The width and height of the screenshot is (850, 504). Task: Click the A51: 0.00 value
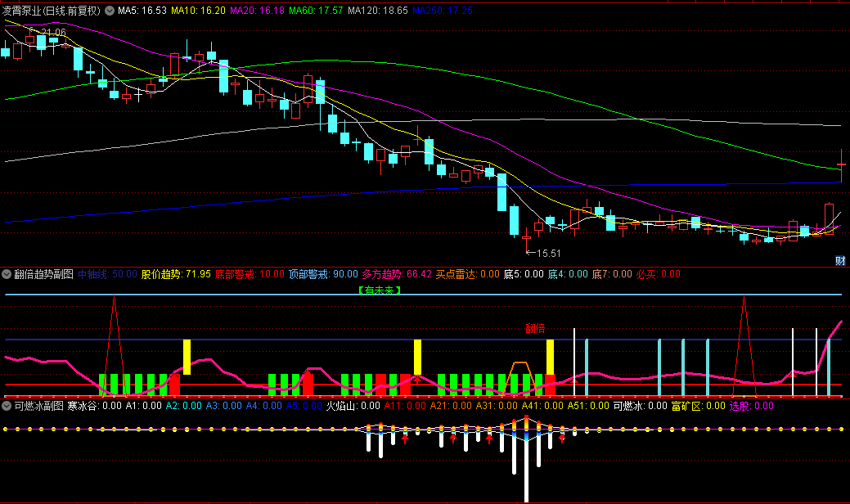[x=588, y=406]
